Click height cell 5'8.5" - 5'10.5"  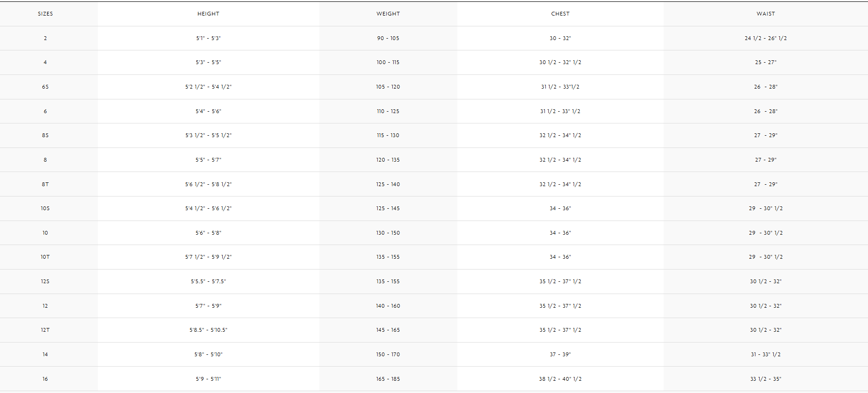coord(208,330)
